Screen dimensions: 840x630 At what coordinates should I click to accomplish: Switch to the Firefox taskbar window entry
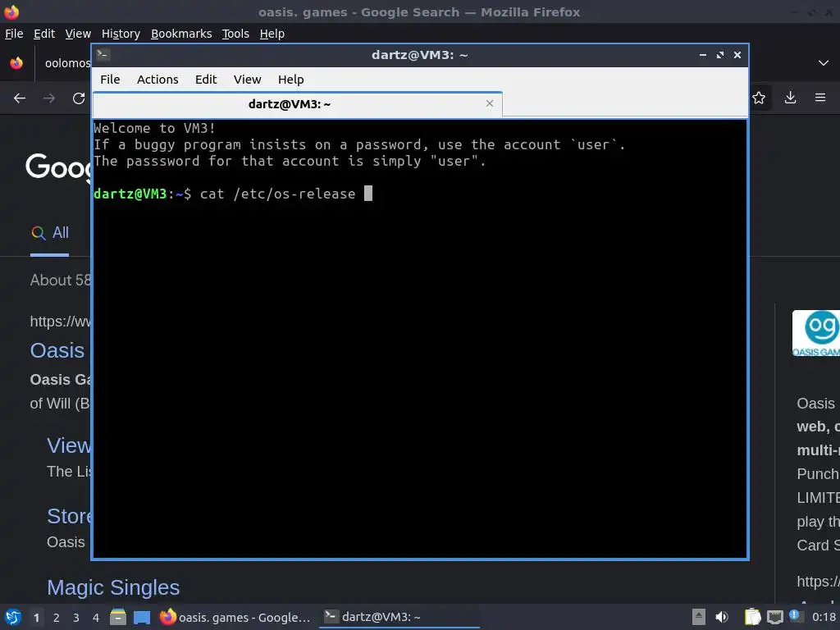(x=235, y=617)
